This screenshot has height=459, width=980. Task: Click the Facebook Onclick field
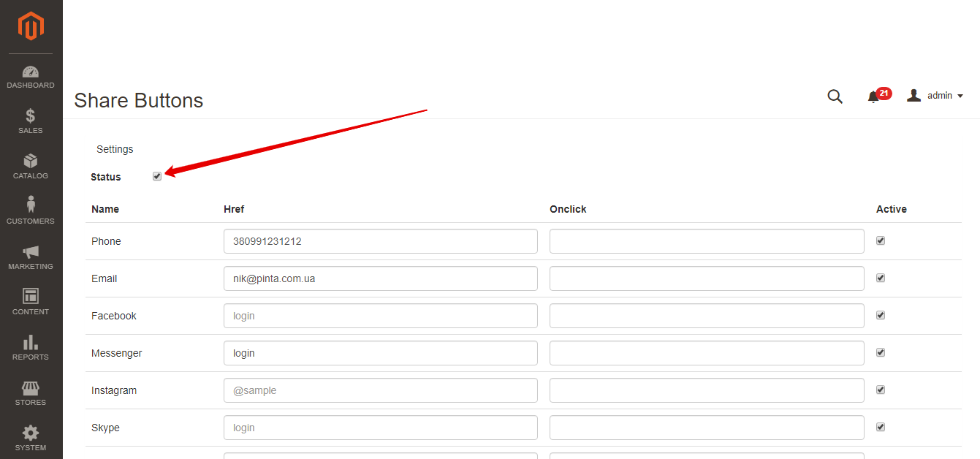coord(707,316)
